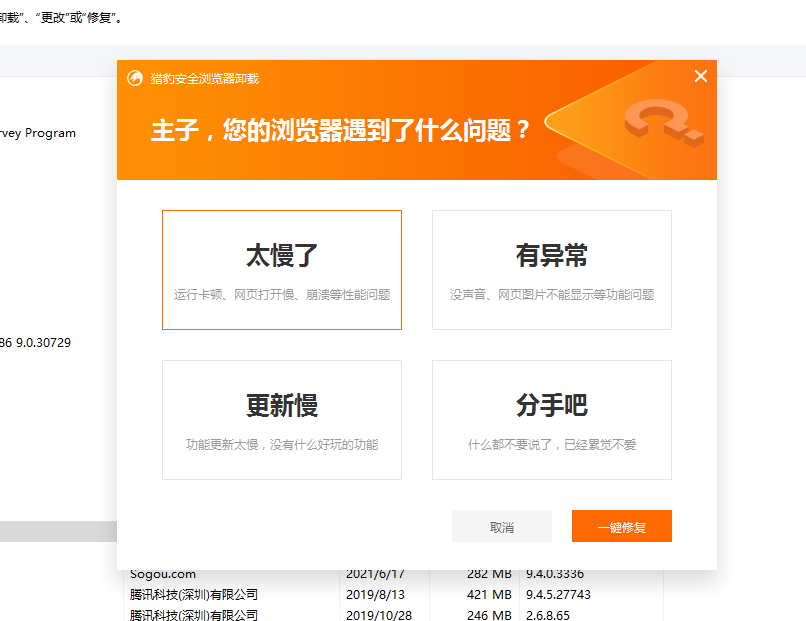Viewport: 806px width, 621px height.
Task: Click the 2019/10/28 install date cell
Action: point(379,615)
